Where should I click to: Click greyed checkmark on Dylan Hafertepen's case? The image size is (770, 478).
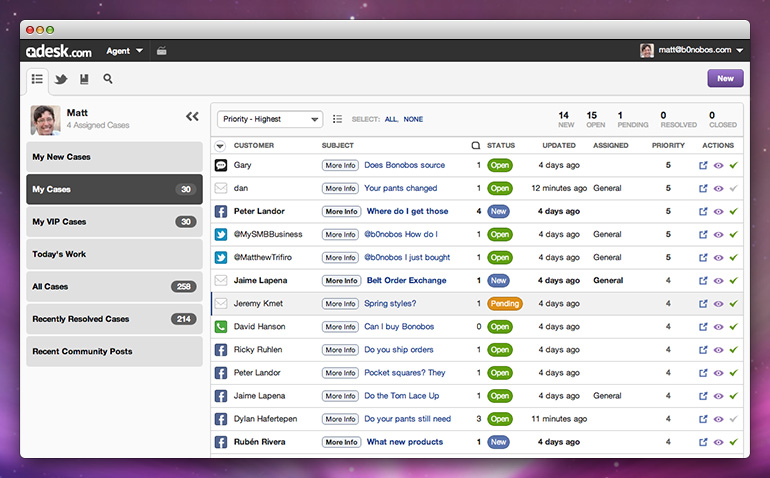click(734, 419)
